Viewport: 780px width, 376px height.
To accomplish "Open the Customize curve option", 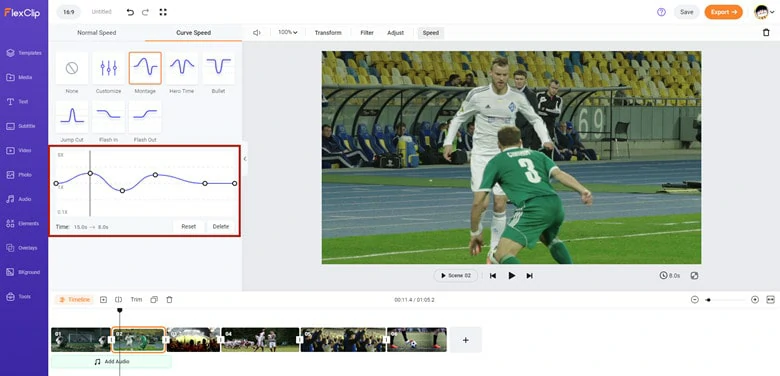I will 108,68.
